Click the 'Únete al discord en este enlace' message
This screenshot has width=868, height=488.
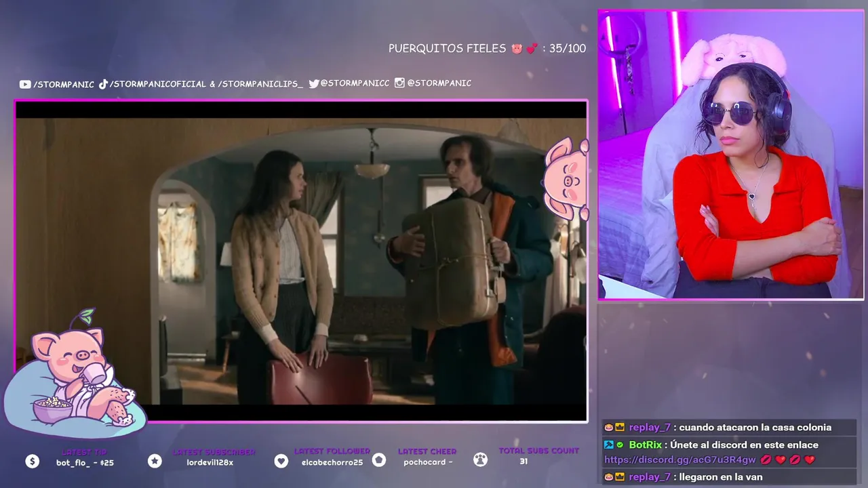[x=744, y=445]
